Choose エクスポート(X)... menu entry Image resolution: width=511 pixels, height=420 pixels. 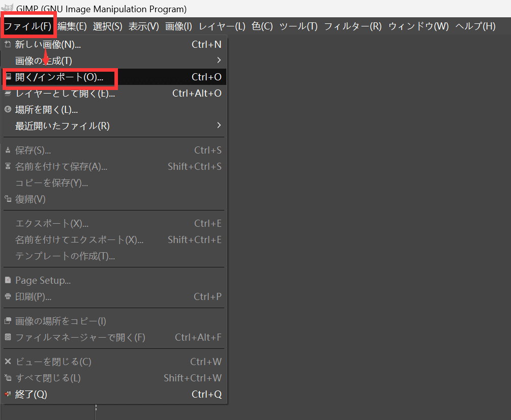114,224
